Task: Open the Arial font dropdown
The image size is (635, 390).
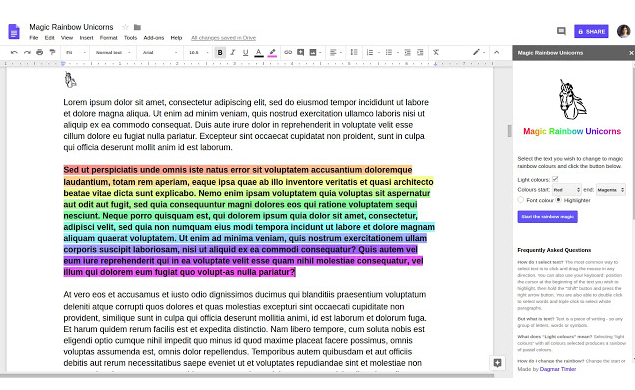Action: tap(160, 53)
